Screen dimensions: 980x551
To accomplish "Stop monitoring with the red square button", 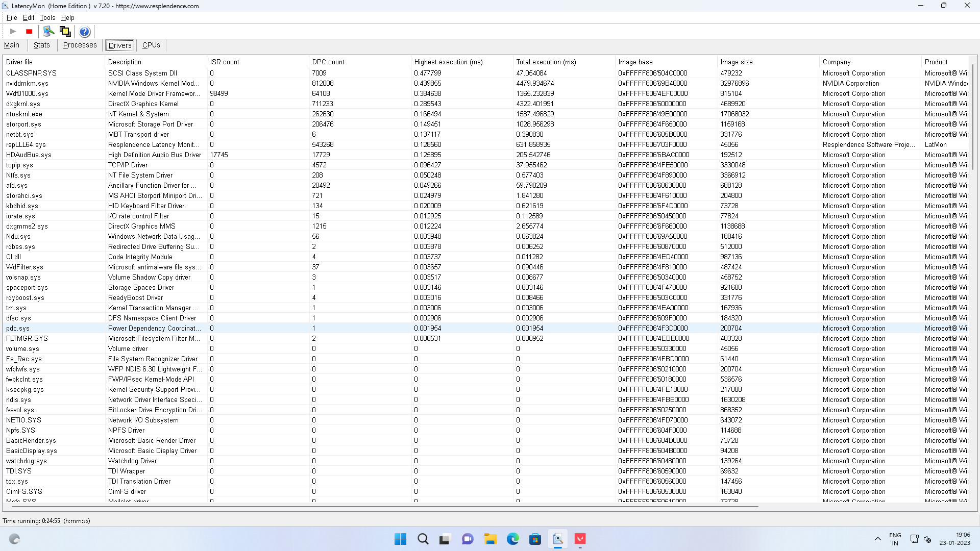I will click(29, 32).
